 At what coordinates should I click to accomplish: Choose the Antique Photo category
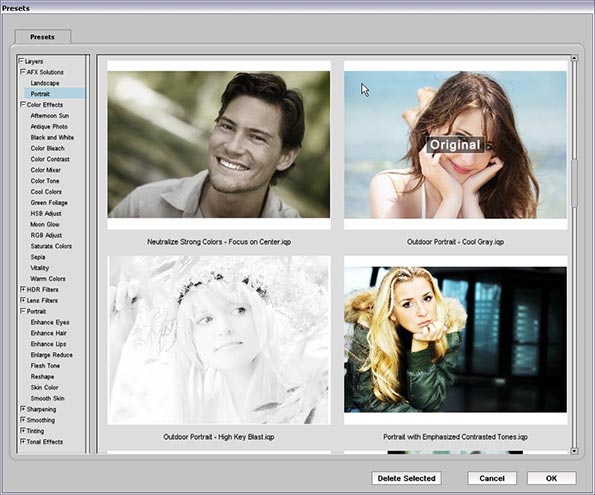49,126
